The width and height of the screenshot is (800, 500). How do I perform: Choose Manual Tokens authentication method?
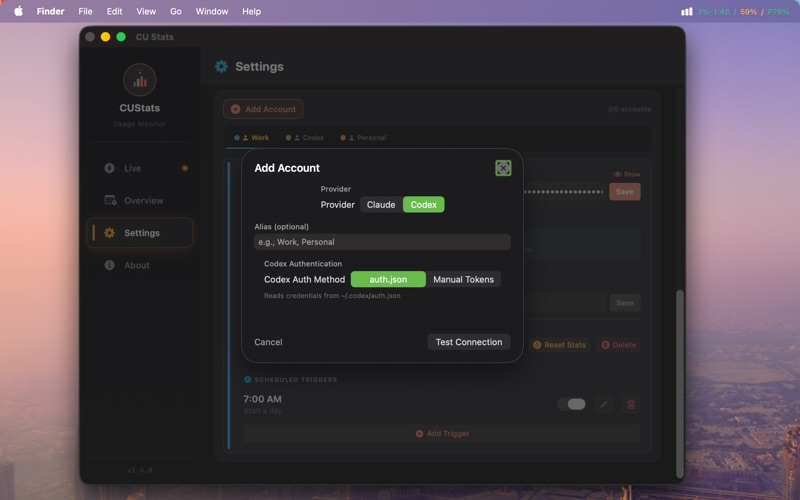point(463,280)
